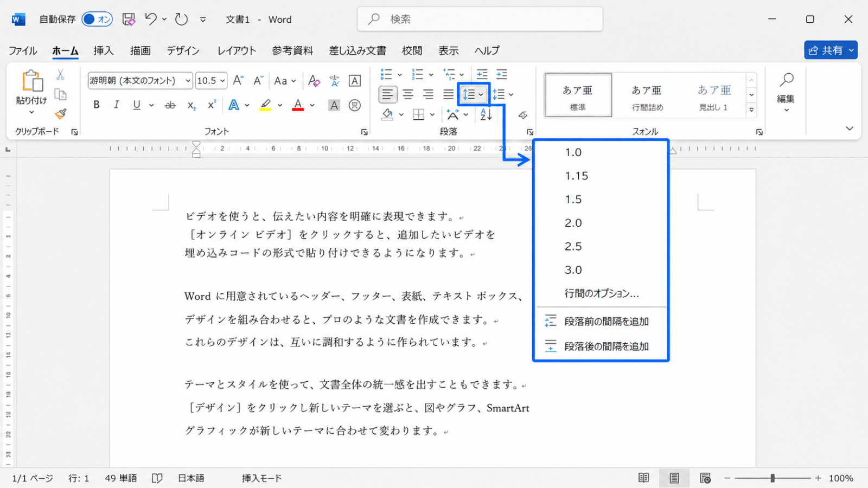868x488 pixels.
Task: Apply the Standard (標準) style
Action: click(x=578, y=95)
